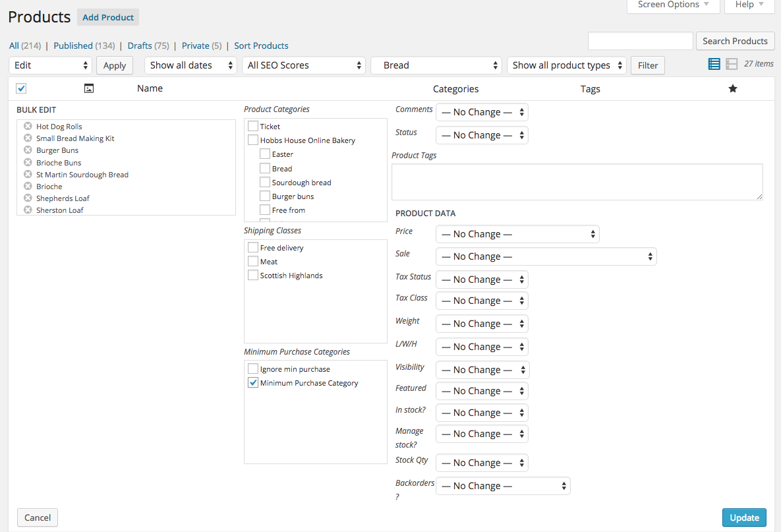Expand the Tax Status dropdown

[x=482, y=280]
